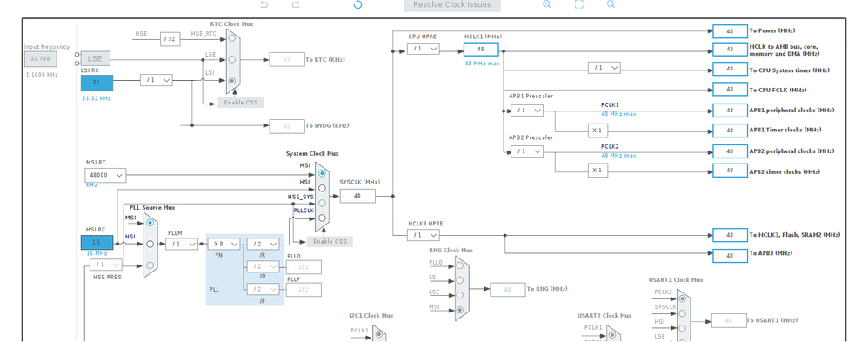This screenshot has height=342, width=868.
Task: Zoom in on the clock diagram
Action: (x=546, y=4)
